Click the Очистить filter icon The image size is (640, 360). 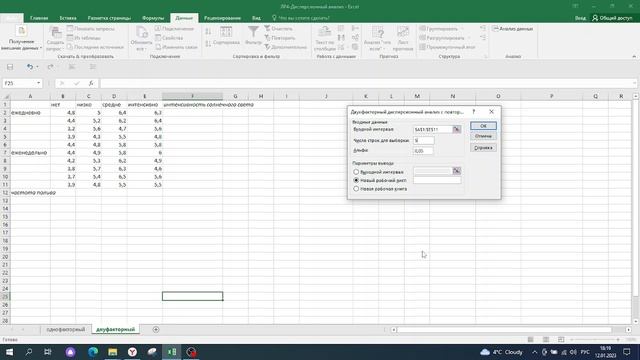coord(267,29)
